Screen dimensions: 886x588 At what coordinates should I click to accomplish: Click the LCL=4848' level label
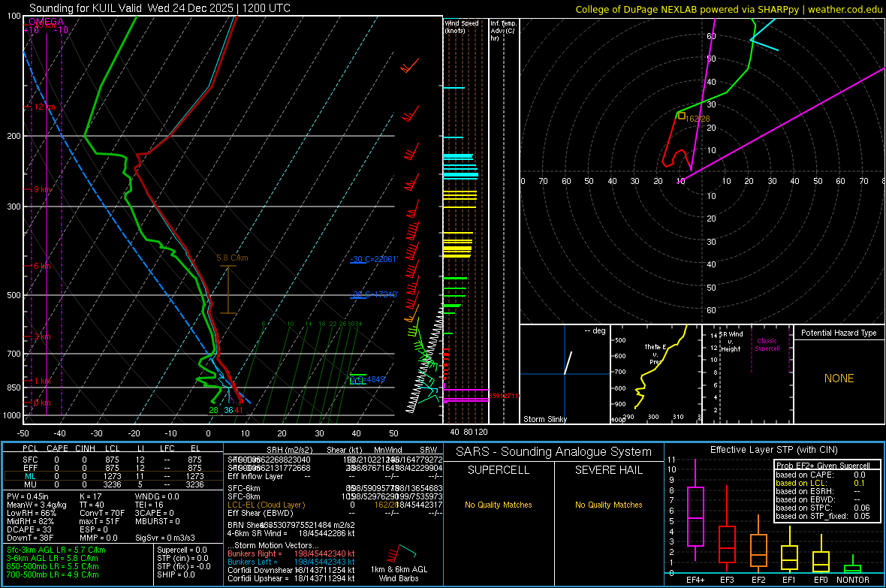tap(367, 380)
